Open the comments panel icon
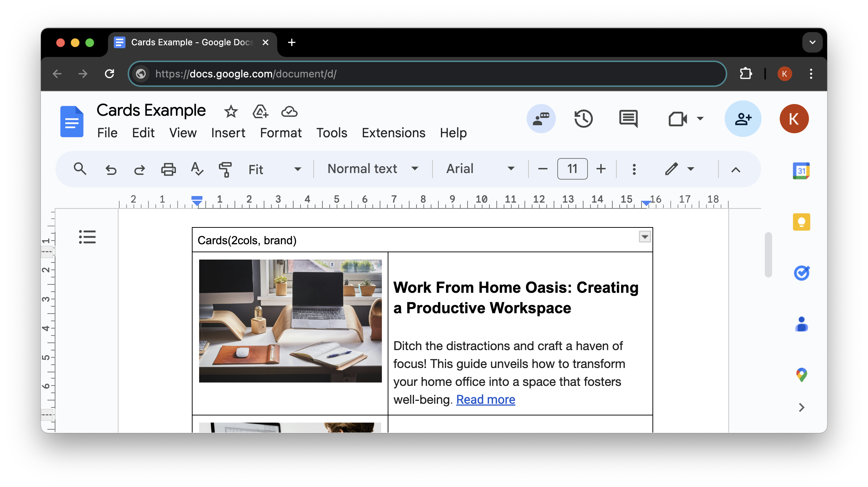 tap(628, 119)
